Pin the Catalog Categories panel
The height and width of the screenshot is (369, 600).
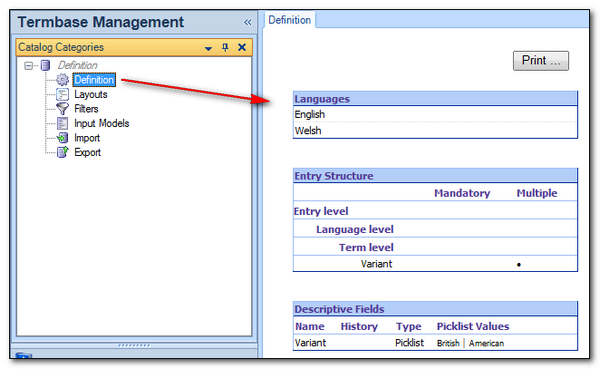(225, 47)
